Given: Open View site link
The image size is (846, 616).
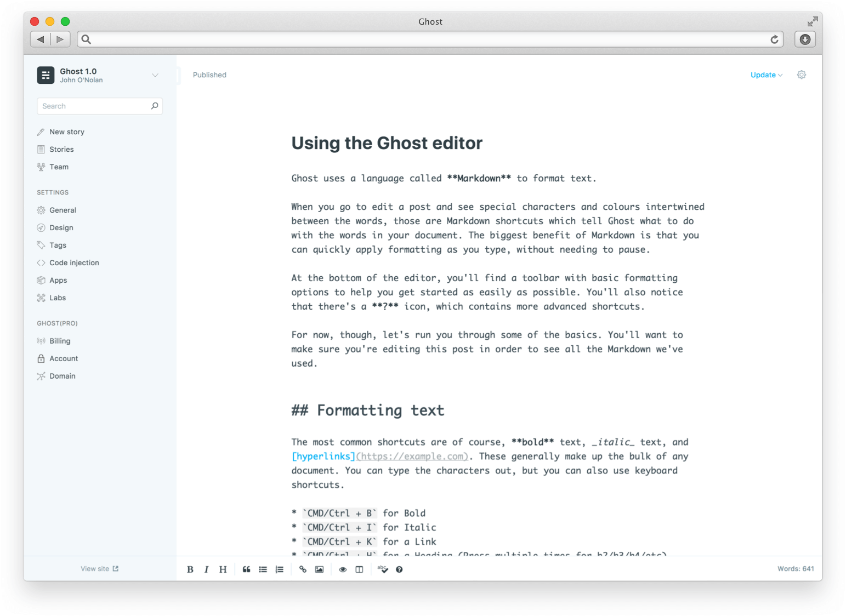Looking at the screenshot, I should click(x=99, y=568).
